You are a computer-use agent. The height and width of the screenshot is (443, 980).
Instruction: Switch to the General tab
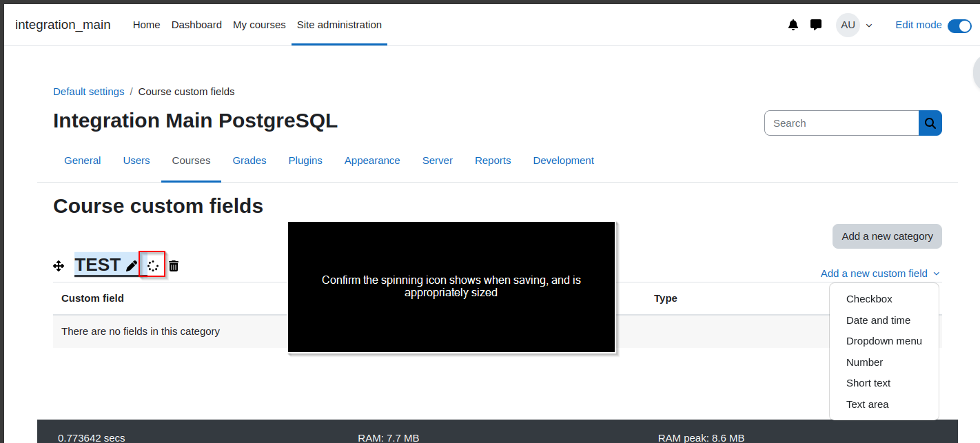83,161
